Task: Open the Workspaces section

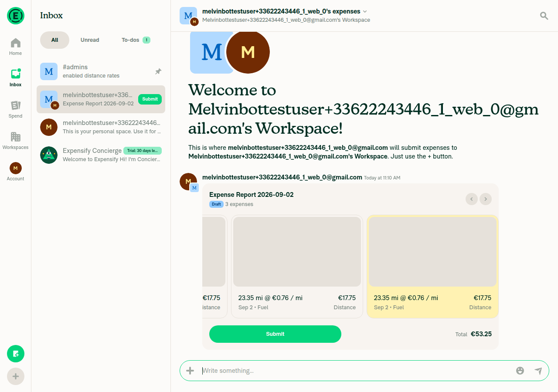Action: pos(16,141)
